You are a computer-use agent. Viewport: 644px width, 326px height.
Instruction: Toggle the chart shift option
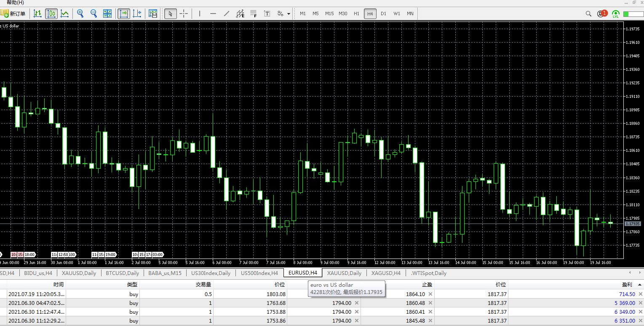[x=137, y=13]
